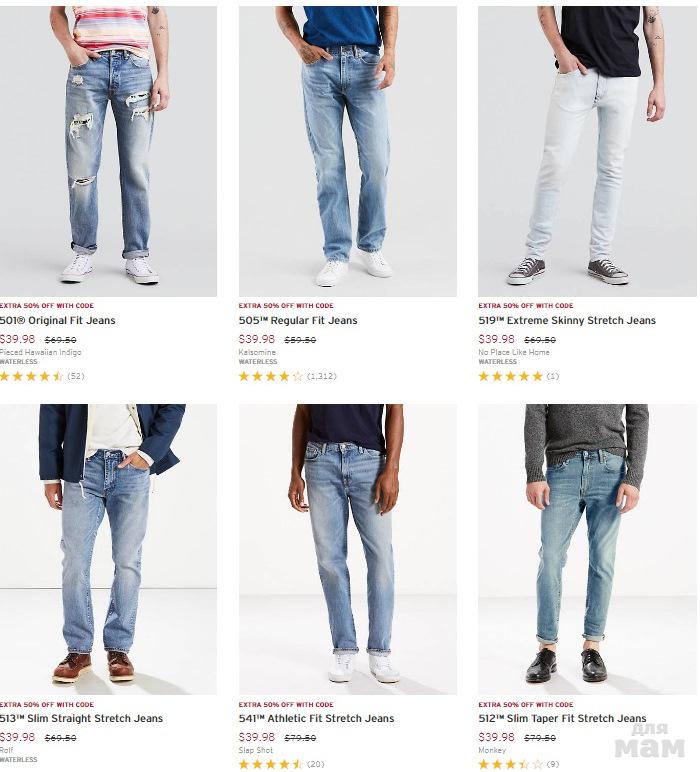This screenshot has width=700, height=772.
Task: Click the star rating with 1,312 reviews
Action: tap(287, 377)
